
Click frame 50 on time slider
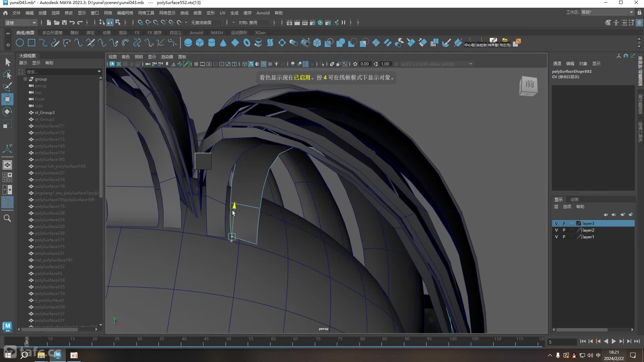tap(228, 341)
